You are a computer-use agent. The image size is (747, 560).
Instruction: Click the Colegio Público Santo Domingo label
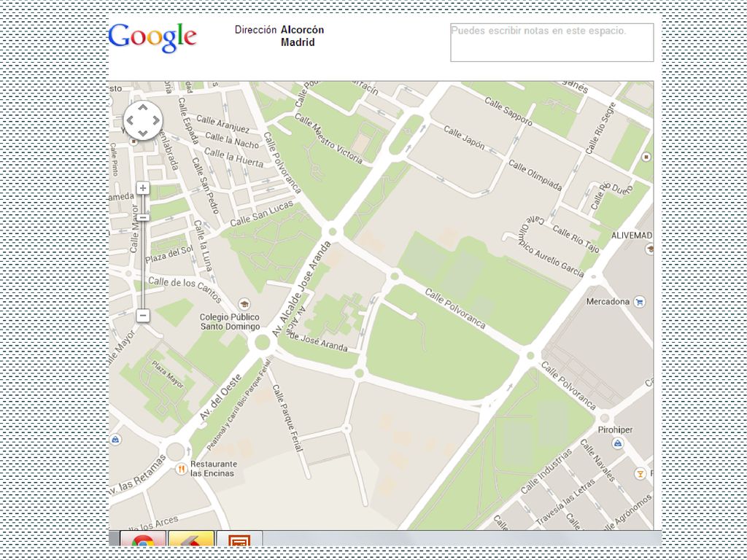pyautogui.click(x=230, y=322)
